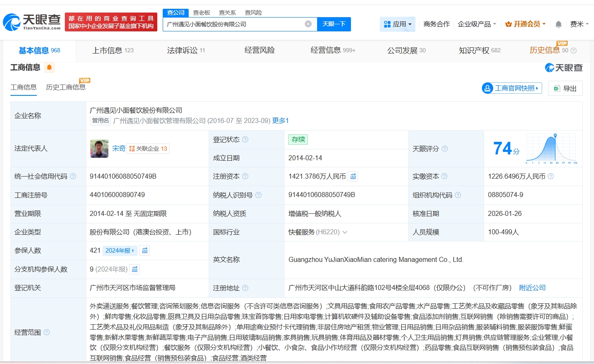Show help for 实缴资本 label
The width and height of the screenshot is (594, 364).
click(x=444, y=176)
